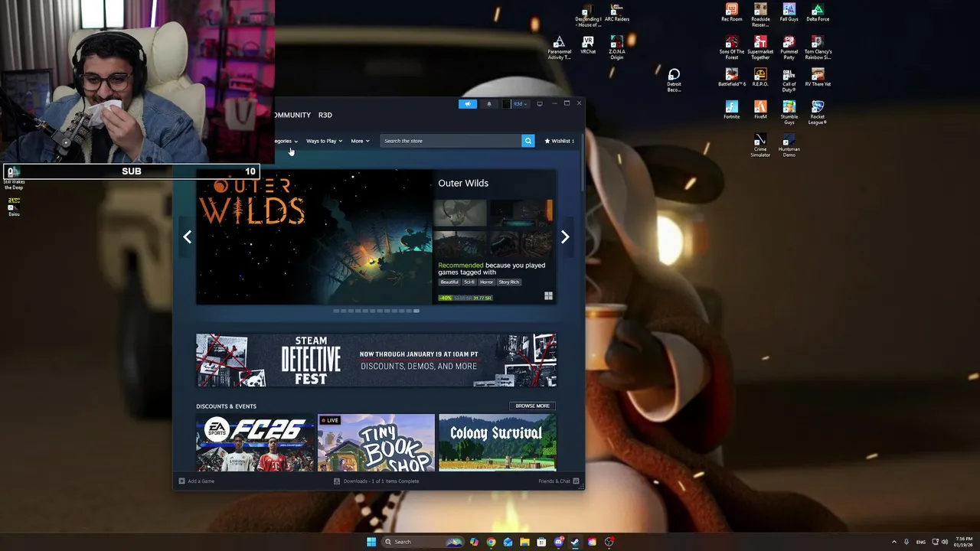980x551 pixels.
Task: Select the Rocket League desktop shortcut
Action: [818, 112]
